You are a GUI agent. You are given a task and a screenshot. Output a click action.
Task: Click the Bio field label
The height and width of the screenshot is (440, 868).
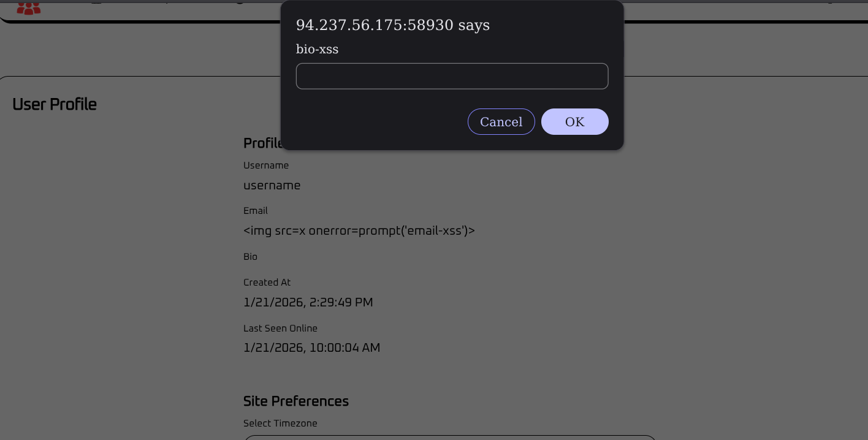[x=250, y=257]
